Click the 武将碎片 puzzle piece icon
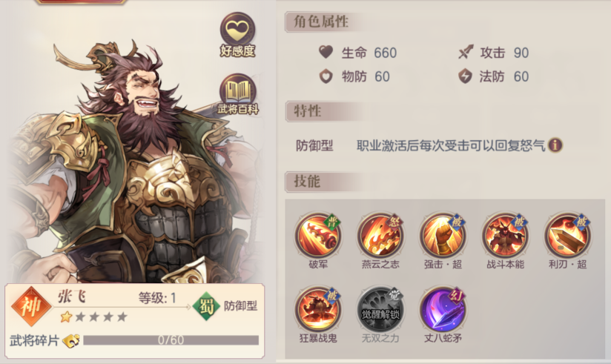This screenshot has height=364, width=611. click(71, 340)
